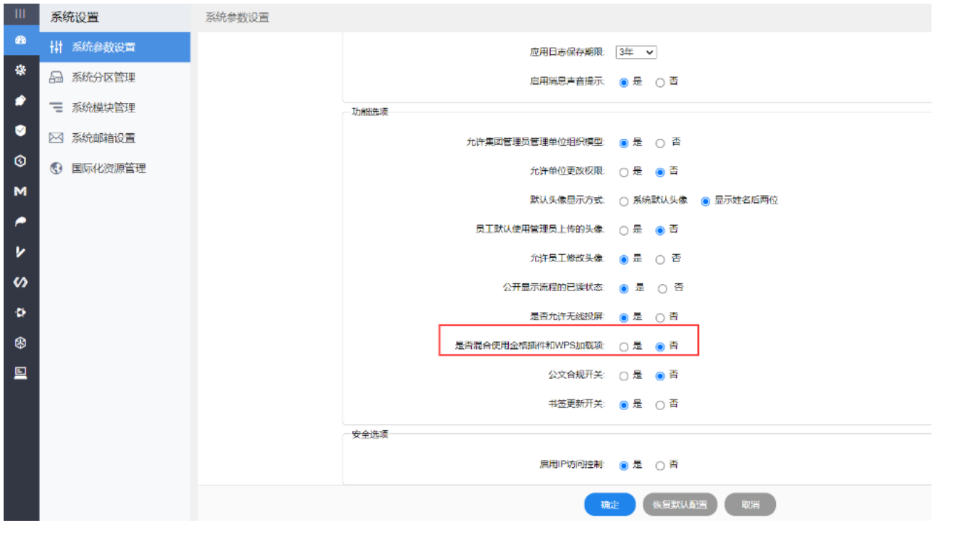Enable 是否允许无线投屏 with 是
This screenshot has height=536, width=980.
(x=624, y=317)
